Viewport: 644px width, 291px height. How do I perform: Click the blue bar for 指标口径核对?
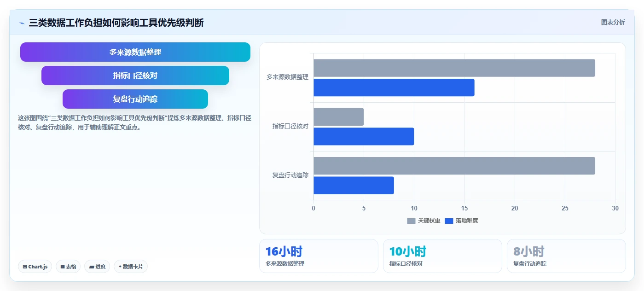[364, 136]
